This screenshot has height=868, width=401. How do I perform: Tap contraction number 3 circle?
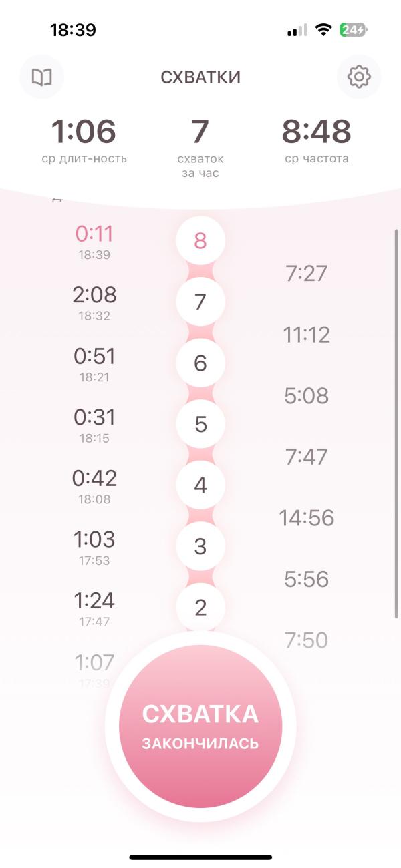tap(200, 547)
